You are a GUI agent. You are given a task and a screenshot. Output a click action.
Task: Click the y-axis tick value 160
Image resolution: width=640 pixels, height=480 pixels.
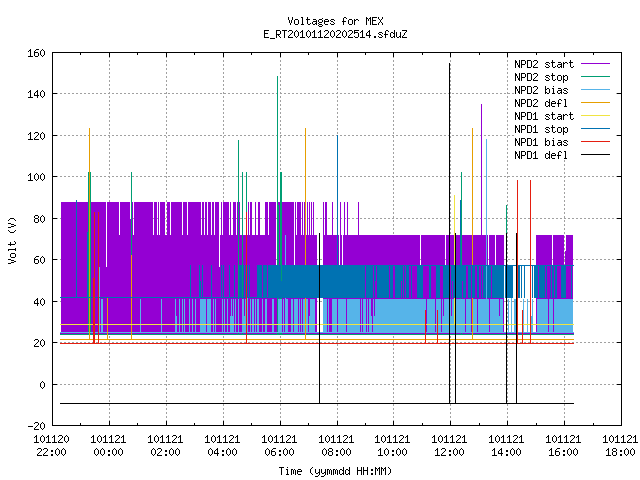coord(36,53)
